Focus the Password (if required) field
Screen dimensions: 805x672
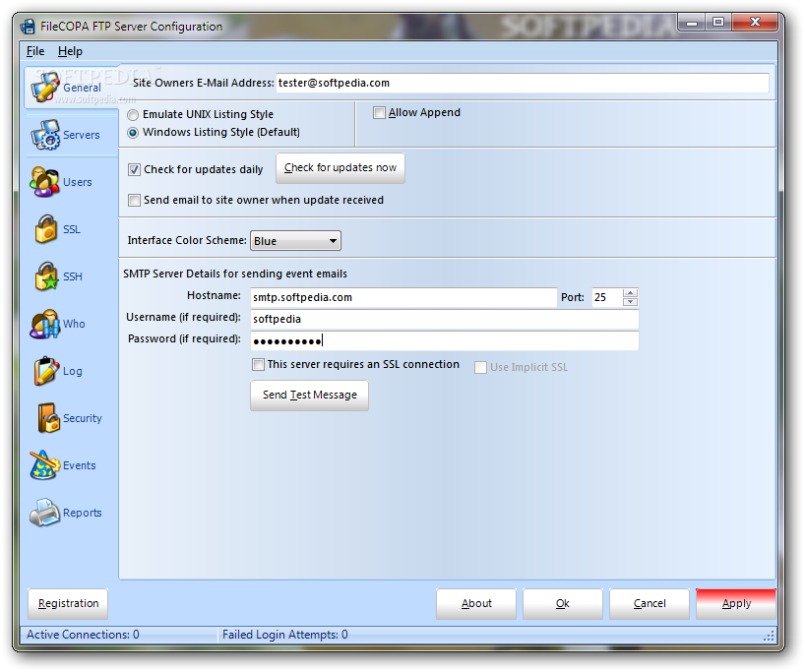click(x=445, y=340)
